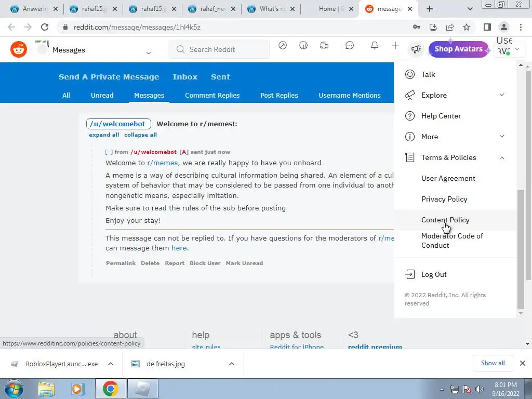Go to the Sent section
Image resolution: width=532 pixels, height=399 pixels.
click(220, 77)
